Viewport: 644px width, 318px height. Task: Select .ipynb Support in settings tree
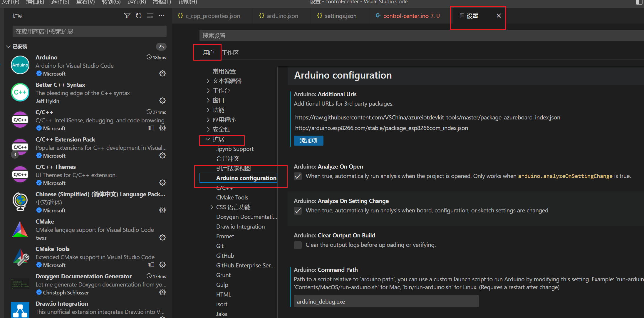pyautogui.click(x=235, y=149)
